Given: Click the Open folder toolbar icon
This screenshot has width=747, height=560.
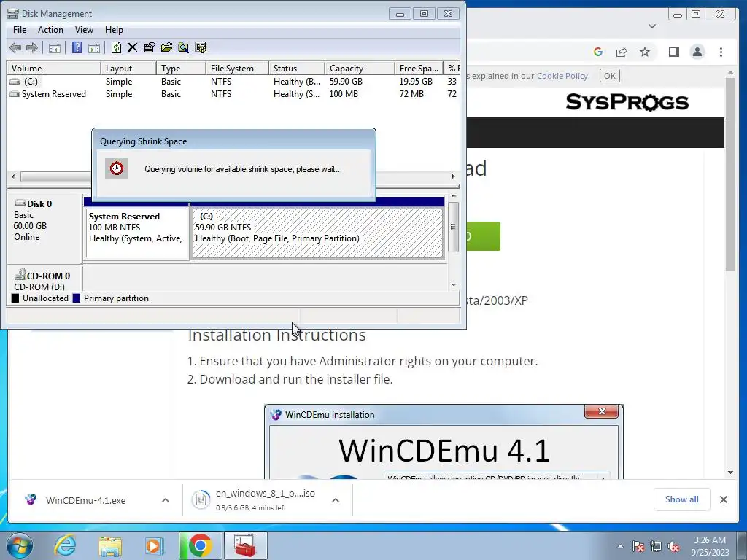Looking at the screenshot, I should click(166, 47).
